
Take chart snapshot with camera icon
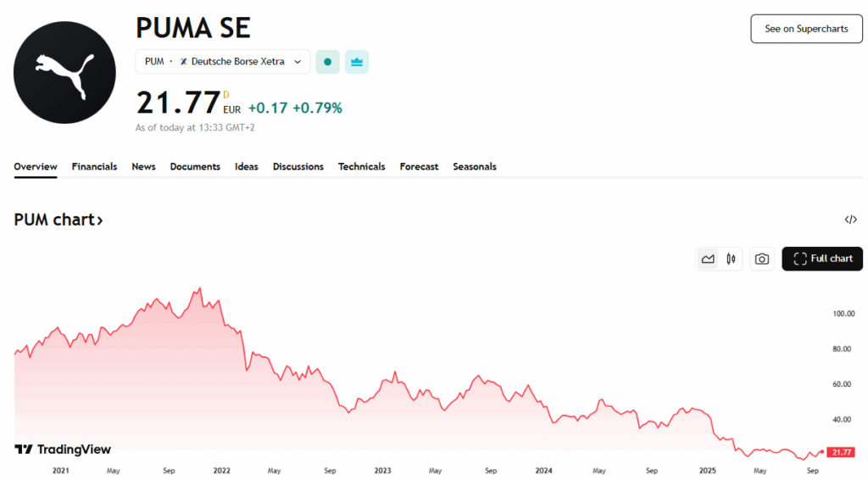tap(762, 259)
